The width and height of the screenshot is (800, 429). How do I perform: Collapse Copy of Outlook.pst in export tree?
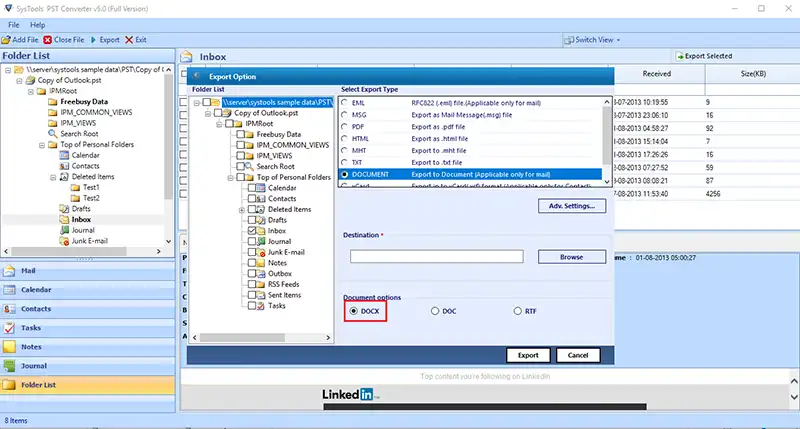pos(208,113)
